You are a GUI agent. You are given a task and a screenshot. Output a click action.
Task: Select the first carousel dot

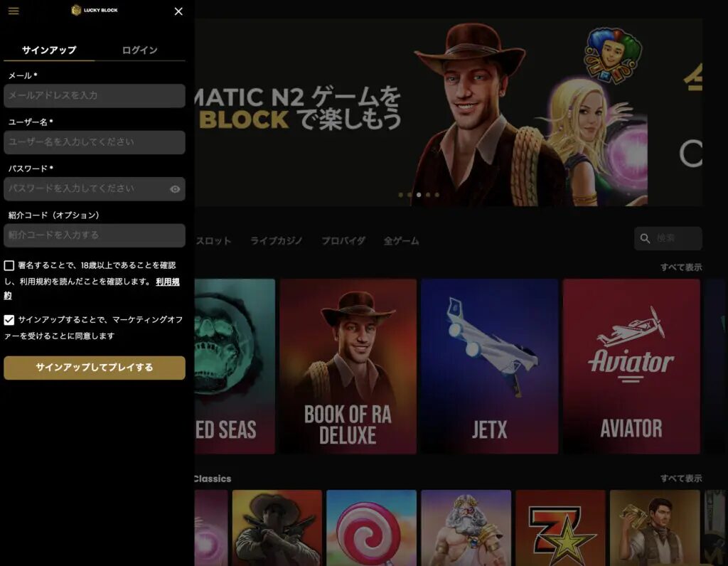click(401, 195)
